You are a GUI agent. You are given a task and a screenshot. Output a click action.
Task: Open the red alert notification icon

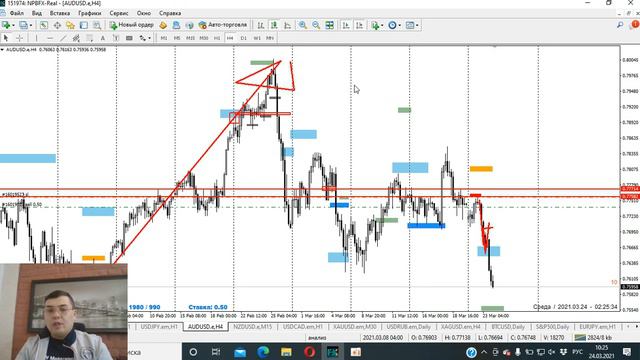pyautogui.click(x=635, y=25)
